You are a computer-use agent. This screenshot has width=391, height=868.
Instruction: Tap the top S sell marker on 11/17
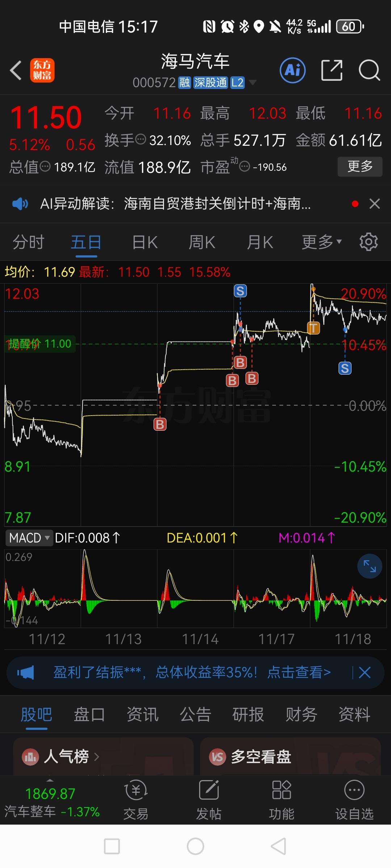click(240, 291)
